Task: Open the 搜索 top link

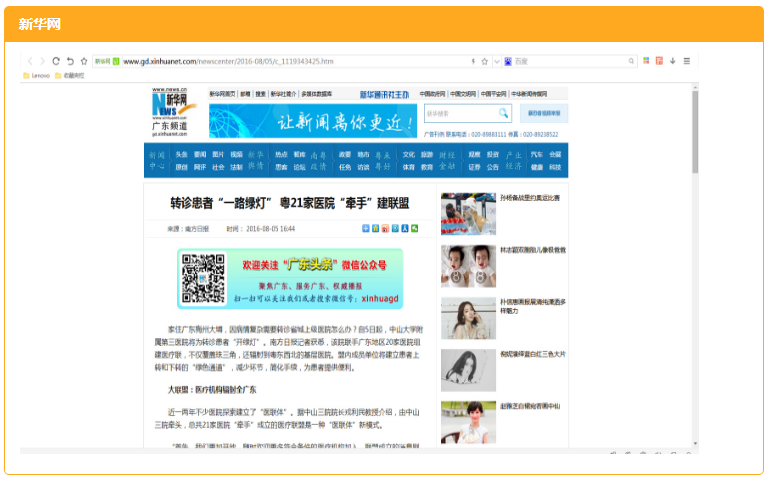Action: click(x=261, y=94)
